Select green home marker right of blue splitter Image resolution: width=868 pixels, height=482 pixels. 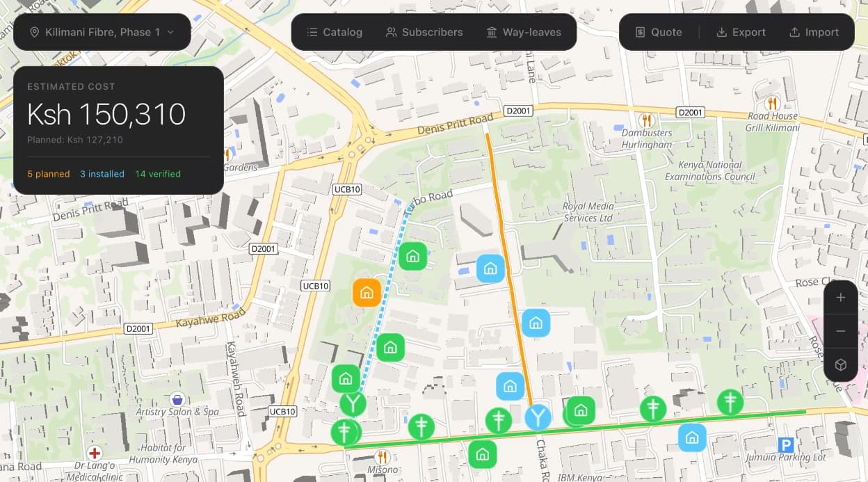(581, 410)
